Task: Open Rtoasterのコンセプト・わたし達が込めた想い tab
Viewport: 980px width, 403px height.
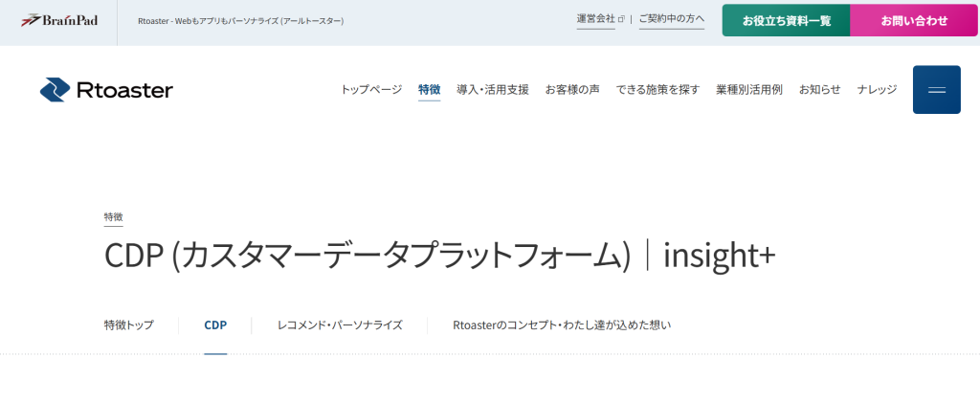Action: pos(562,325)
